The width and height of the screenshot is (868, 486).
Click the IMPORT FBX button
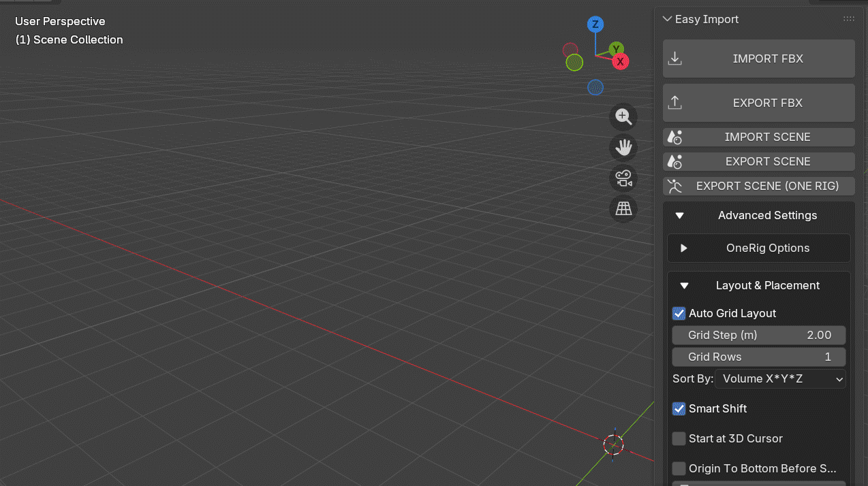pos(759,59)
